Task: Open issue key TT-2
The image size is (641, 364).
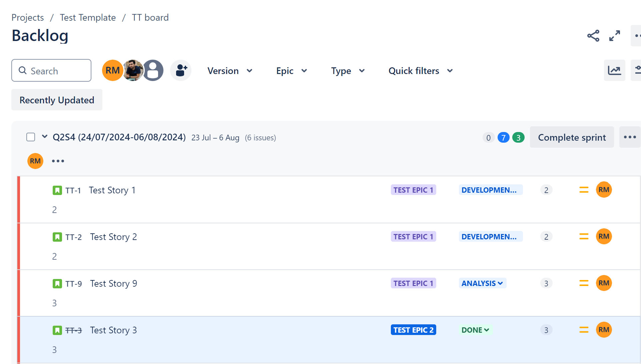Action: point(74,237)
